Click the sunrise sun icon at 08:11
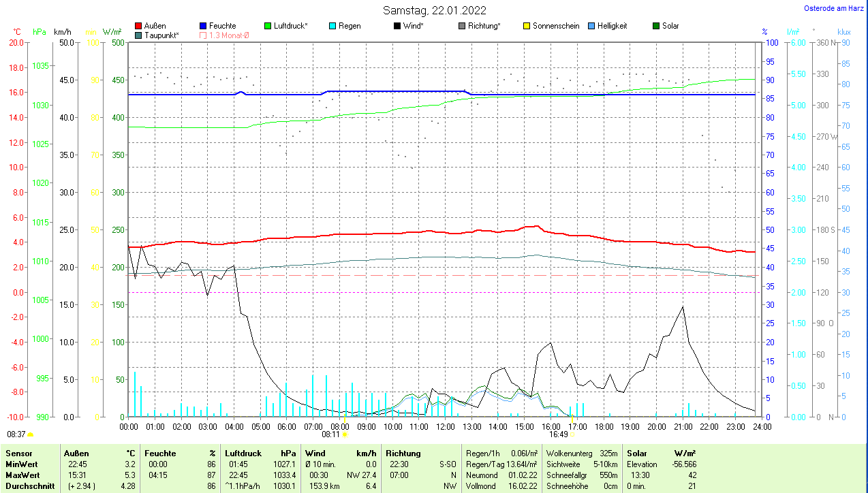This screenshot has width=868, height=493. pos(345,434)
